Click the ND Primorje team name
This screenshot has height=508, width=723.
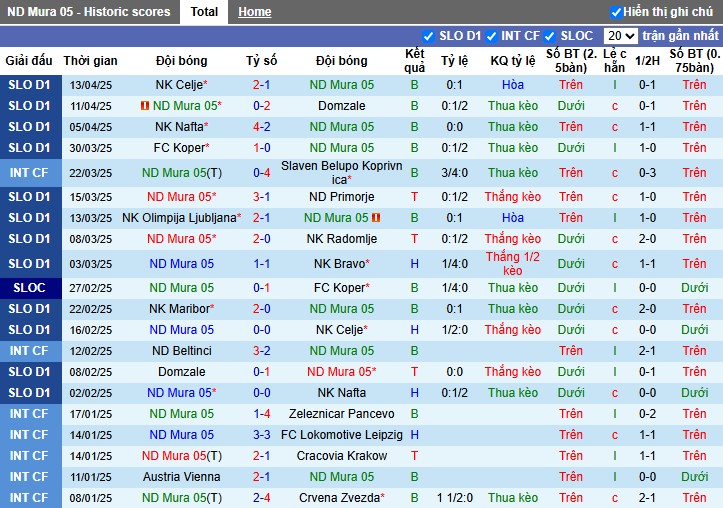342,197
